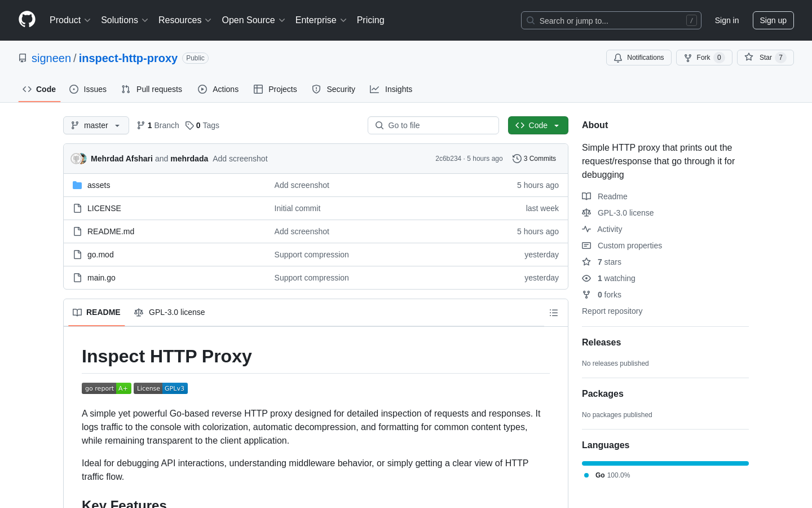The width and height of the screenshot is (812, 508).
Task: Click the README.md file icon
Action: [x=77, y=231]
